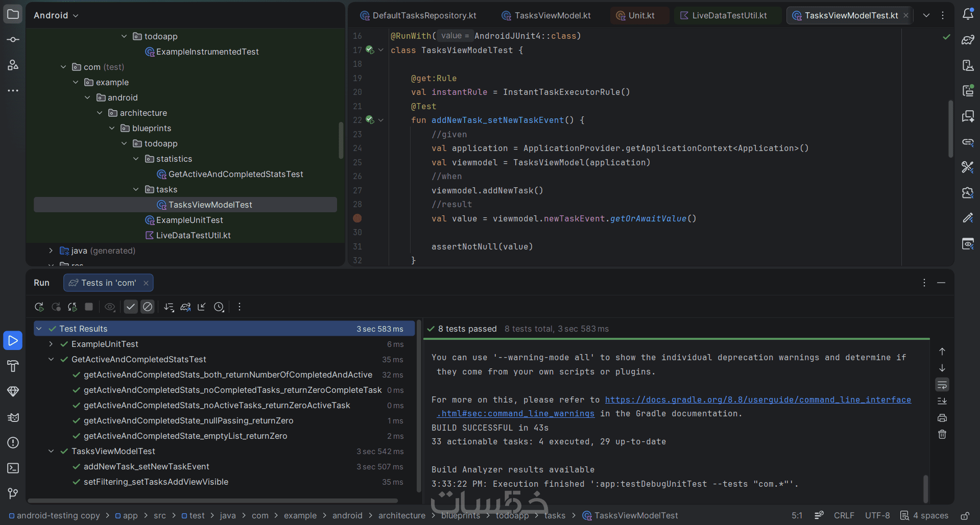This screenshot has height=525, width=980.
Task: Click the breakpoint on line 29
Action: click(357, 218)
